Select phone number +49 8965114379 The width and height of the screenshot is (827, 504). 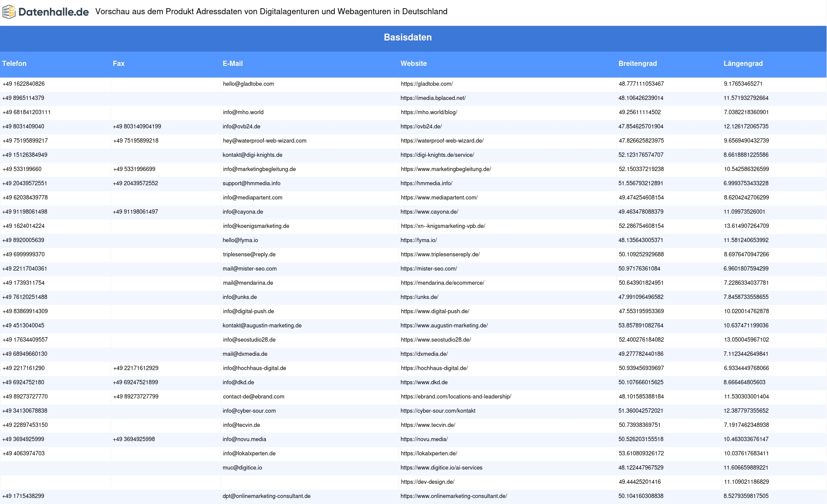click(x=23, y=98)
